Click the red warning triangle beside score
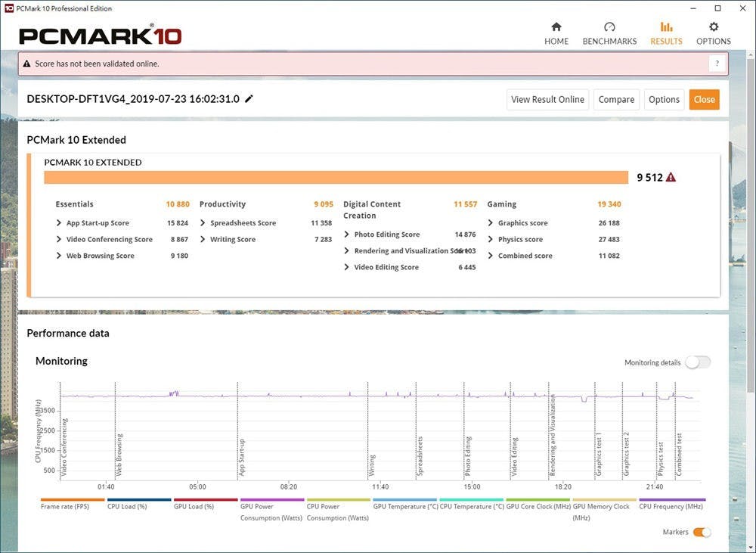The image size is (756, 553). pyautogui.click(x=671, y=178)
